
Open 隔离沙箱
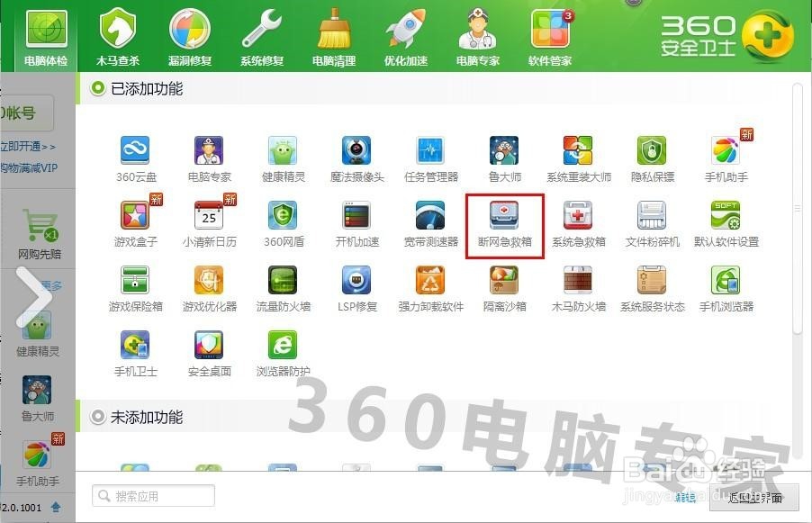(504, 288)
